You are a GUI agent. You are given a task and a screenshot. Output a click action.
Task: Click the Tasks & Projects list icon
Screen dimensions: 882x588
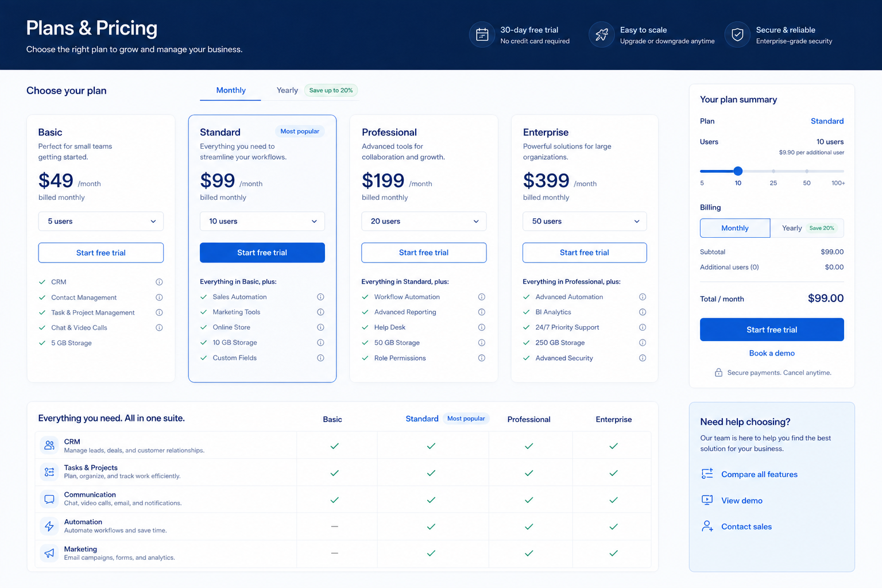pos(49,472)
